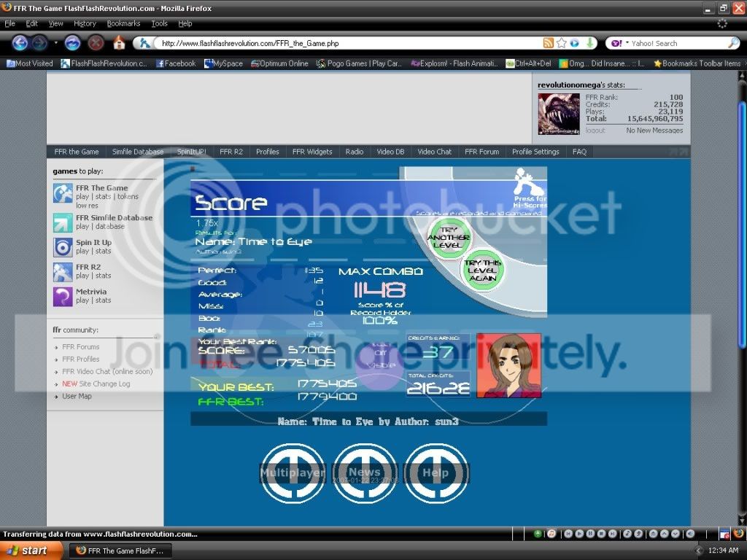Image resolution: width=747 pixels, height=560 pixels.
Task: Mute using status bar speaker icon
Action: [x=690, y=534]
